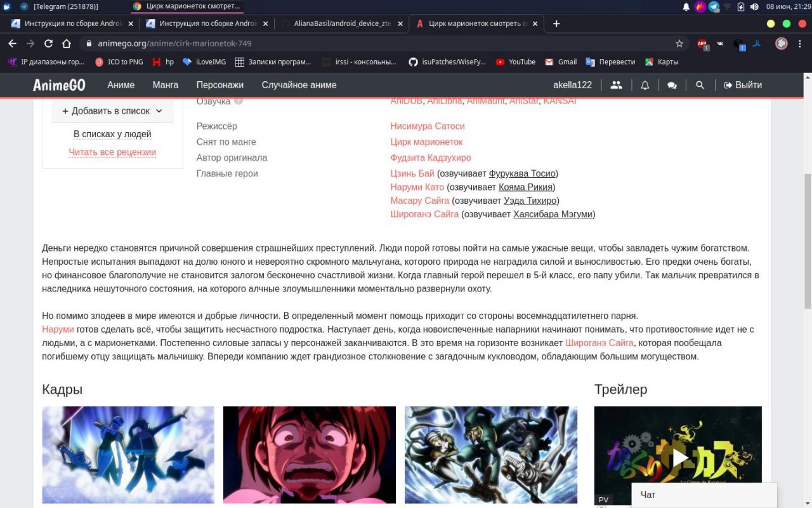812x508 pixels.
Task: Open the Чат panel
Action: 704,495
